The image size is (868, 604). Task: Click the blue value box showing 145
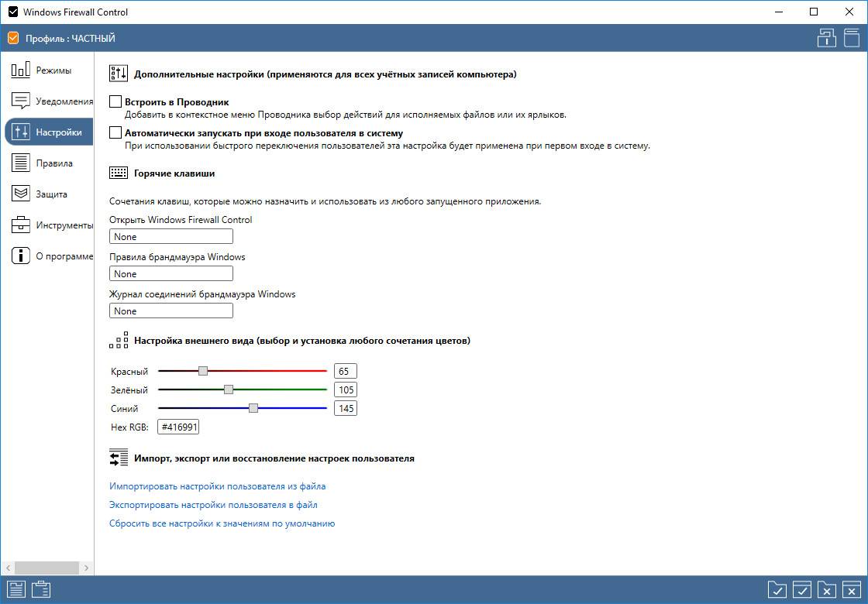[346, 408]
